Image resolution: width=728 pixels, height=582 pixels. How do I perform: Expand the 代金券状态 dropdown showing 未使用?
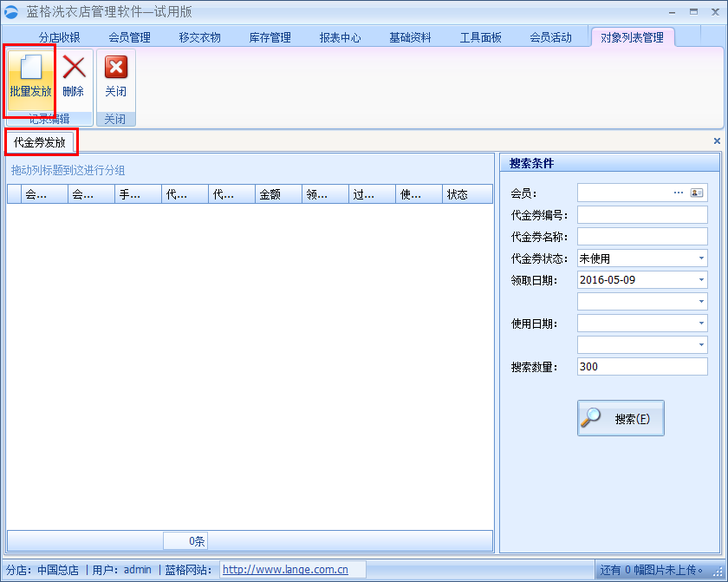701,258
